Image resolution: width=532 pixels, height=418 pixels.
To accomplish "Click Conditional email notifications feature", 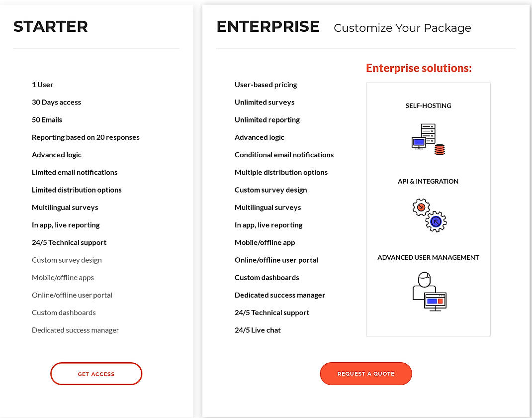I will 284,155.
